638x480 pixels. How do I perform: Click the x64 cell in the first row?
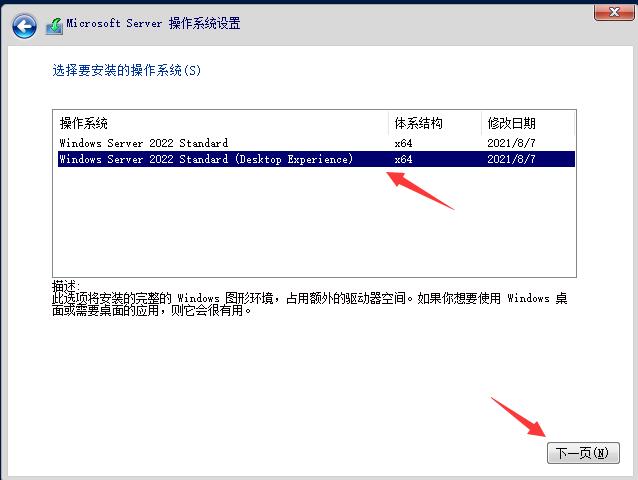[x=403, y=143]
